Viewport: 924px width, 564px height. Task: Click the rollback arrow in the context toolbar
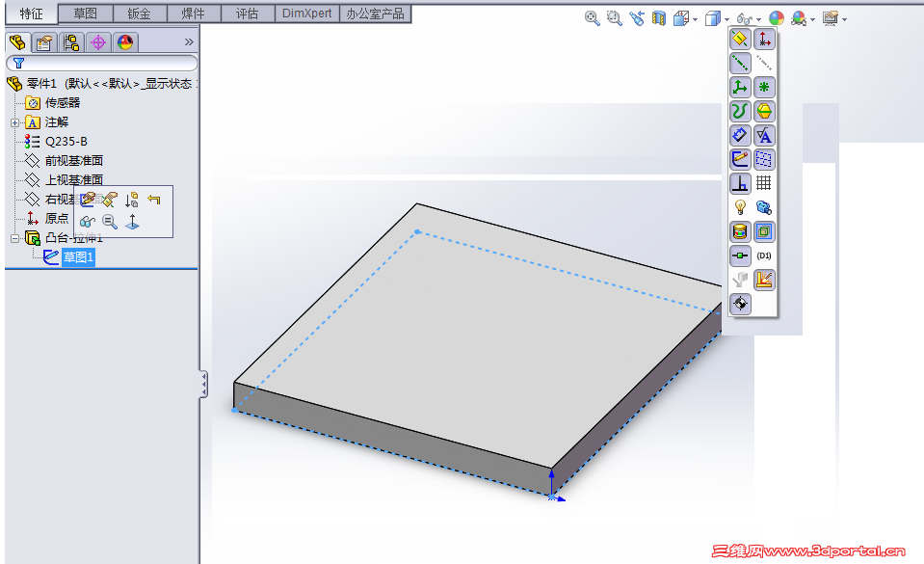click(154, 200)
